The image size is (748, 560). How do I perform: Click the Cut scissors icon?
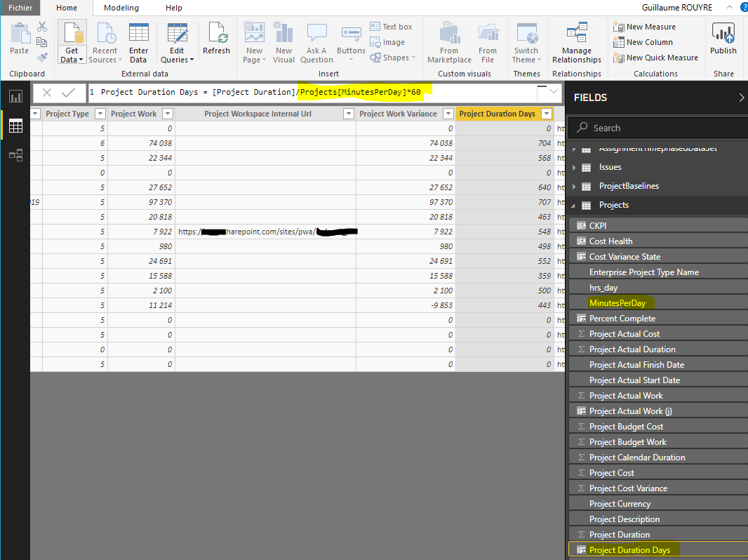pyautogui.click(x=42, y=27)
